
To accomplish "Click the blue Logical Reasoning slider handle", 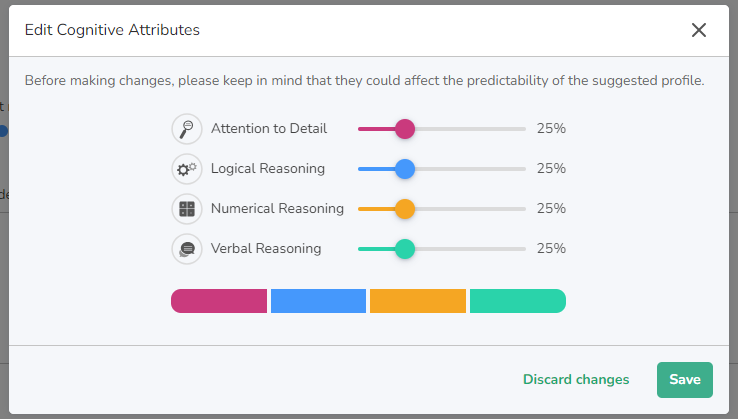I will tap(404, 169).
